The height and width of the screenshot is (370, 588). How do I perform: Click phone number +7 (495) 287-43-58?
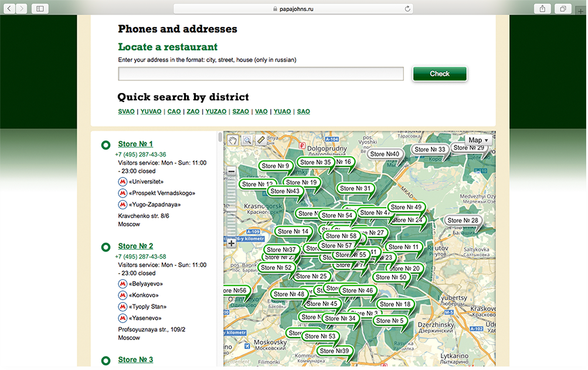pos(141,257)
